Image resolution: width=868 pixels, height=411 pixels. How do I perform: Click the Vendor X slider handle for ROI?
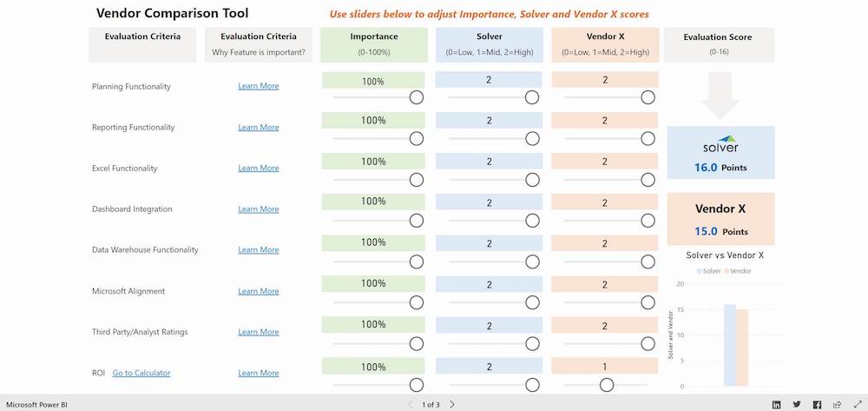point(607,385)
